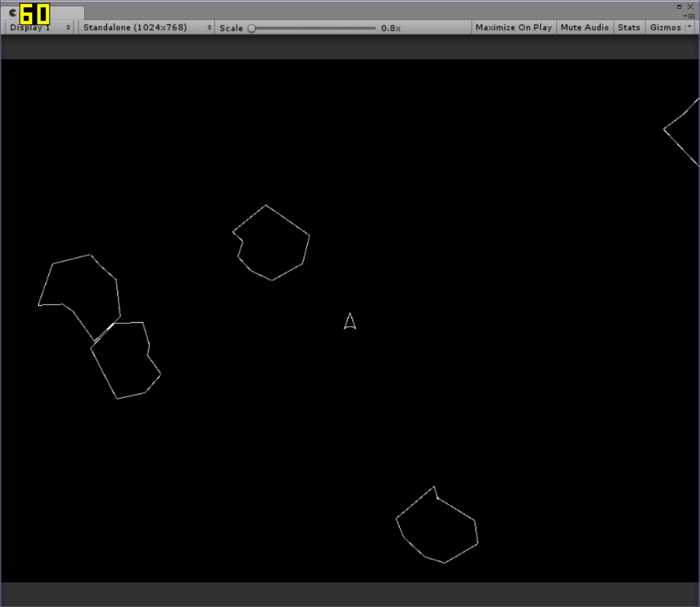Close the Game window with the X
The image size is (700, 607).
coord(690,6)
